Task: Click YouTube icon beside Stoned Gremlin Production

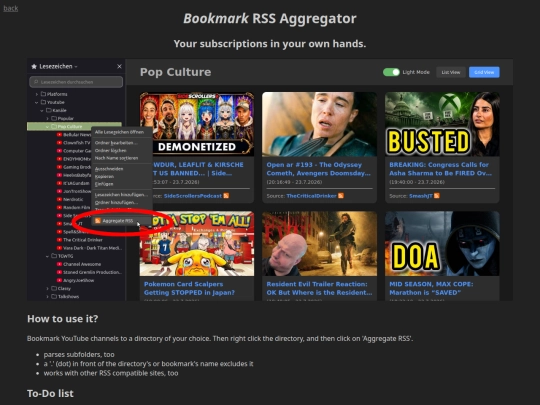Action: (59, 272)
